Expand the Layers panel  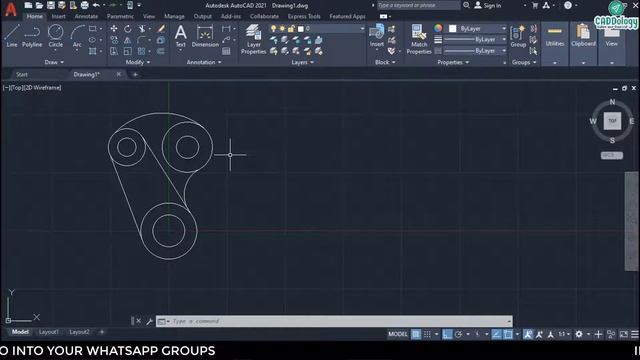pos(302,62)
